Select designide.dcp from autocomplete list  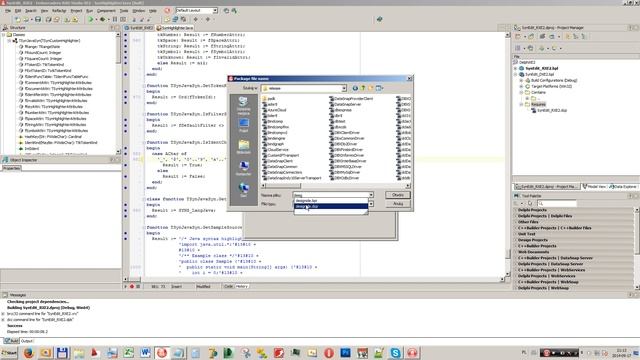(331, 207)
